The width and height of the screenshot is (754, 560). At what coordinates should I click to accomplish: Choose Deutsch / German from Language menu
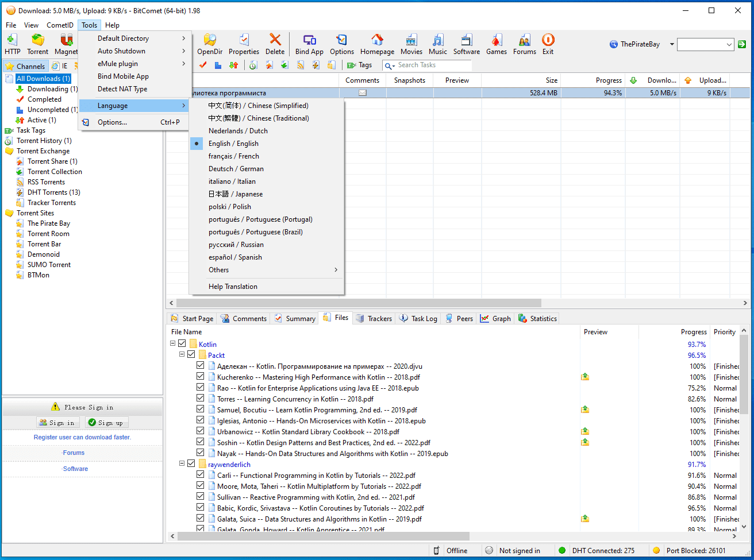[267, 169]
